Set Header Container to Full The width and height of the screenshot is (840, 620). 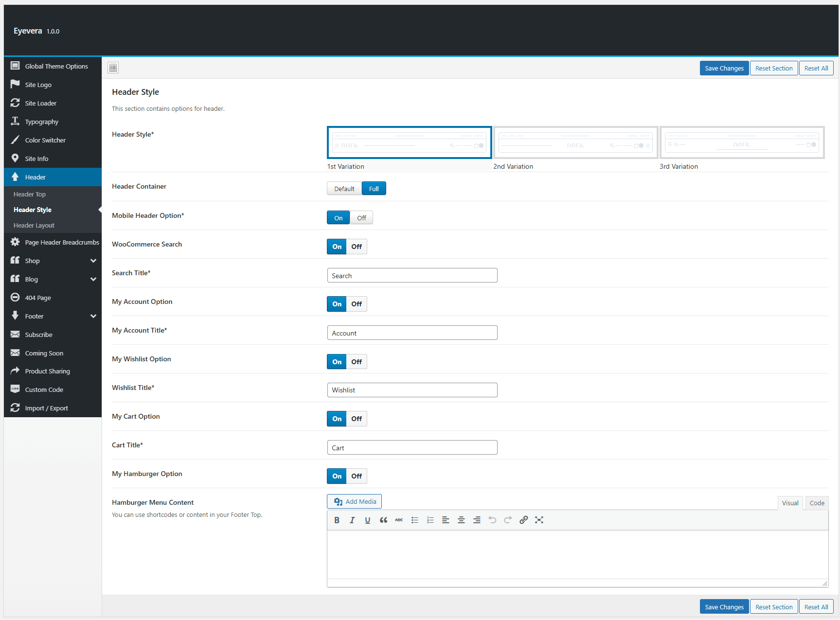click(374, 189)
